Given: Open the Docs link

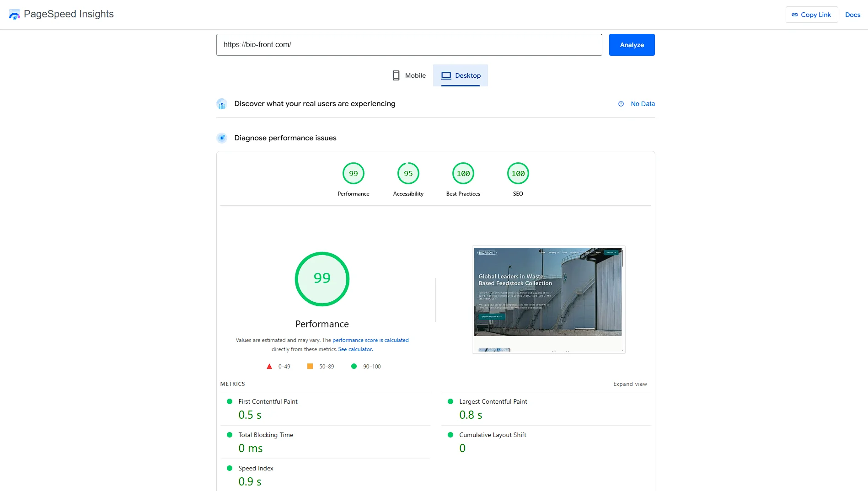Looking at the screenshot, I should 852,14.
